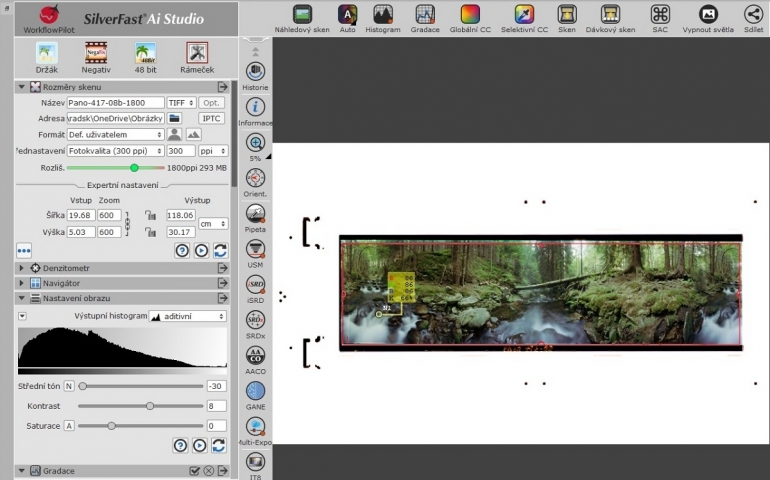Open Globální CC color correction

(x=470, y=15)
